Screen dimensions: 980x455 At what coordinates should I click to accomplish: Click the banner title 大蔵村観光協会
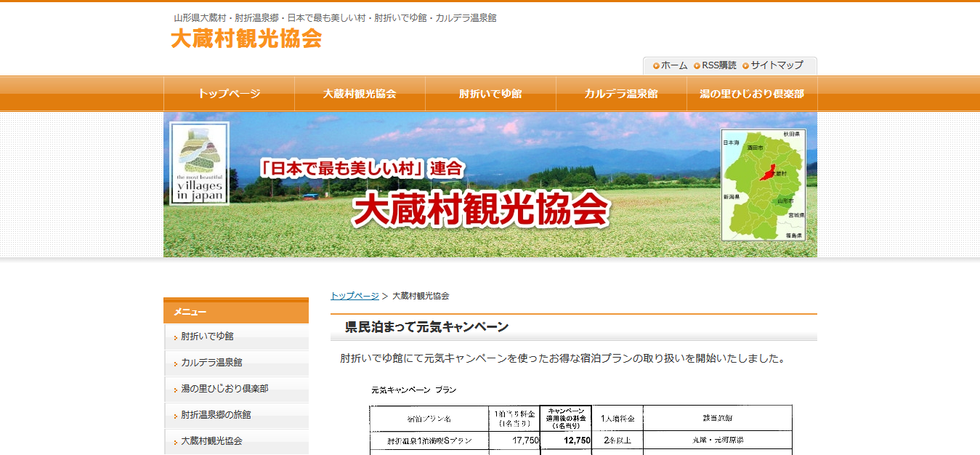coord(480,209)
